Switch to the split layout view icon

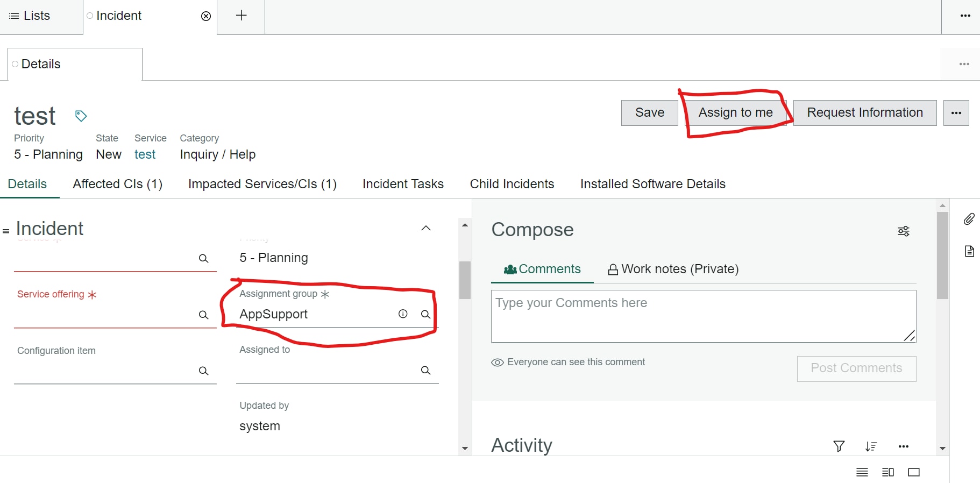888,472
